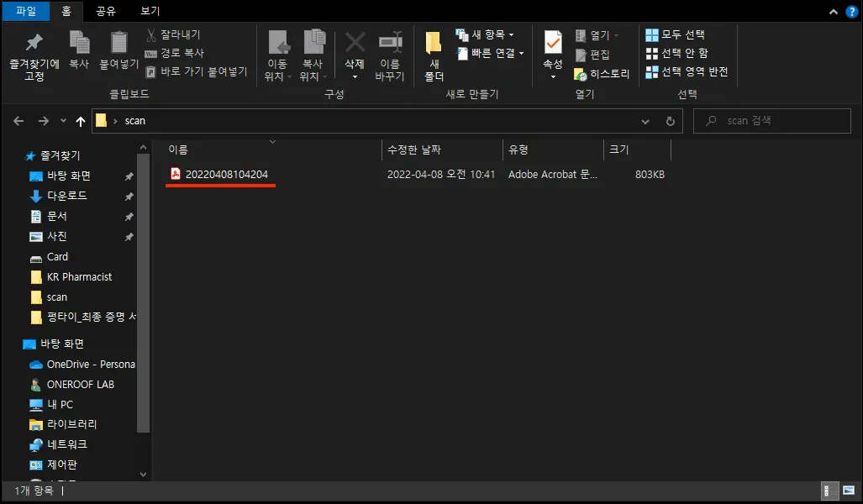
Task: Open the Recent locations dropdown arrow
Action: point(63,121)
